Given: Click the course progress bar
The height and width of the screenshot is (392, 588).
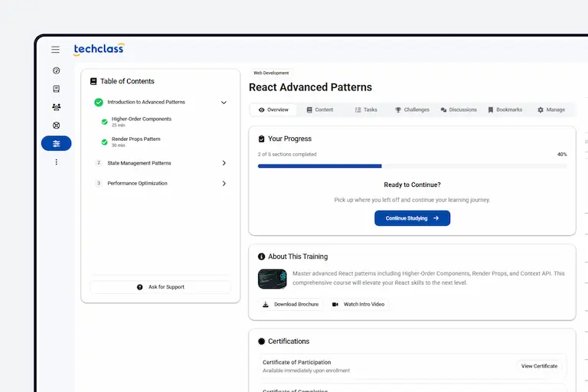Looking at the screenshot, I should coord(412,166).
